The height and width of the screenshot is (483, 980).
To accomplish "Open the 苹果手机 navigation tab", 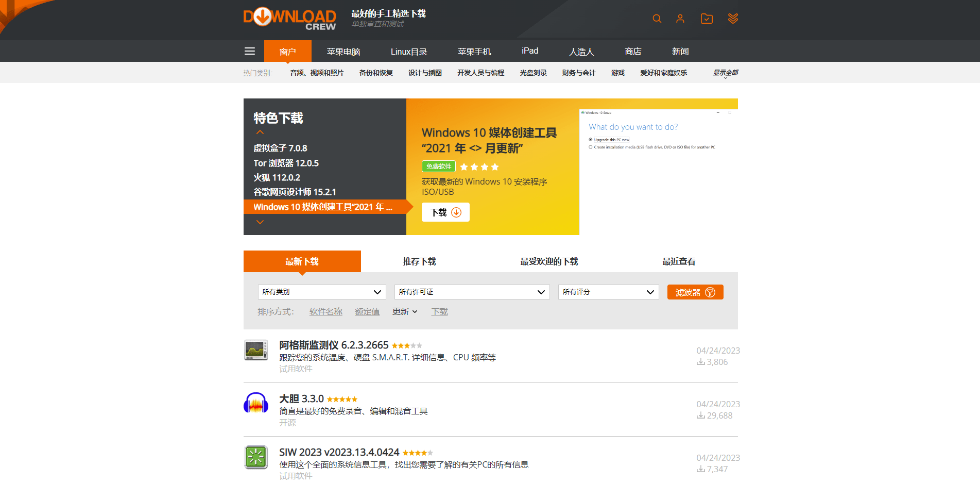I will coord(474,51).
